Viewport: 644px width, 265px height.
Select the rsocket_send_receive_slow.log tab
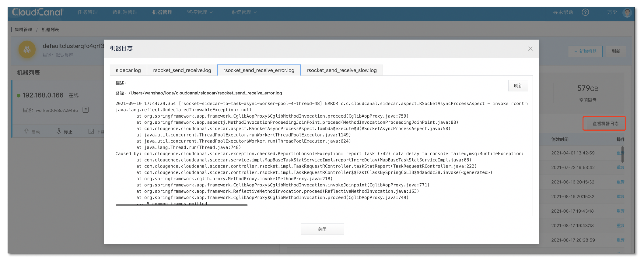coord(341,70)
